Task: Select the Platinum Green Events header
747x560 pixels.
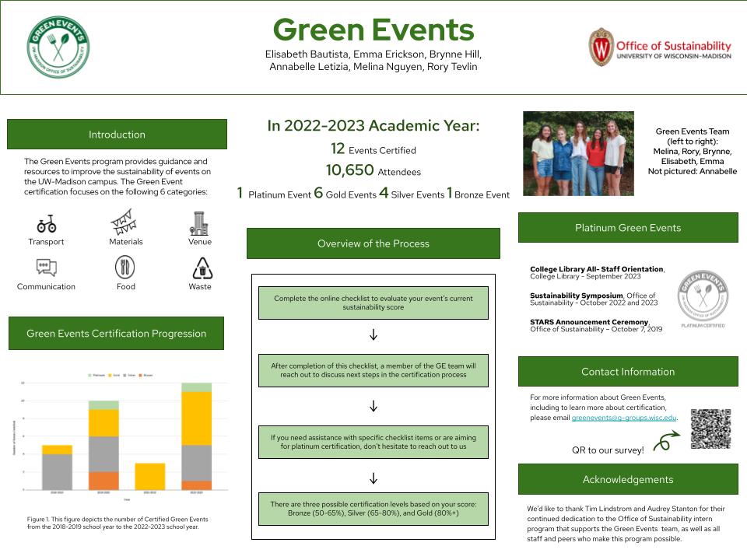Action: pos(628,228)
